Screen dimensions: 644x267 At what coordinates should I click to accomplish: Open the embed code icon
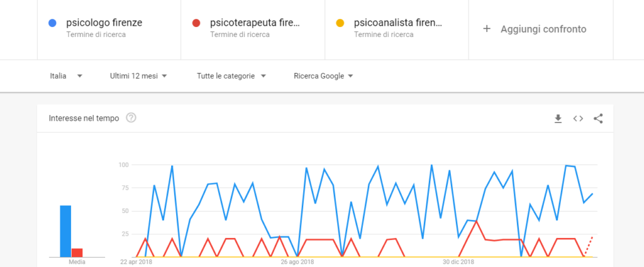578,119
